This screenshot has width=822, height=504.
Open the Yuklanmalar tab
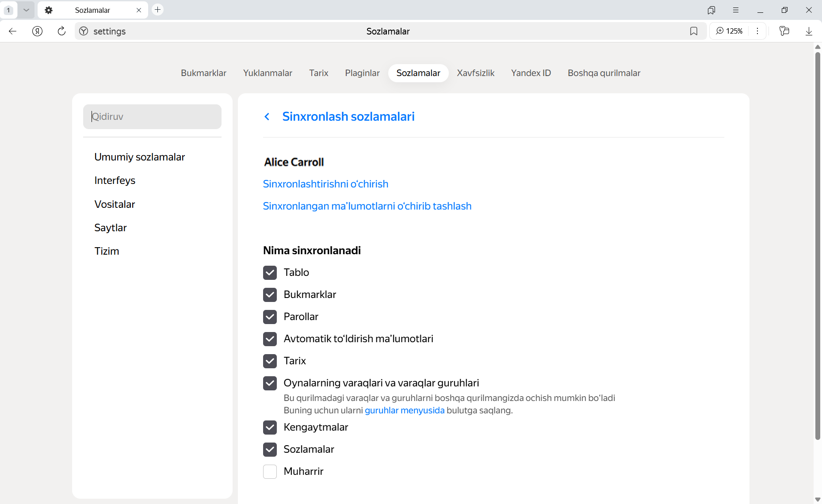(x=268, y=73)
